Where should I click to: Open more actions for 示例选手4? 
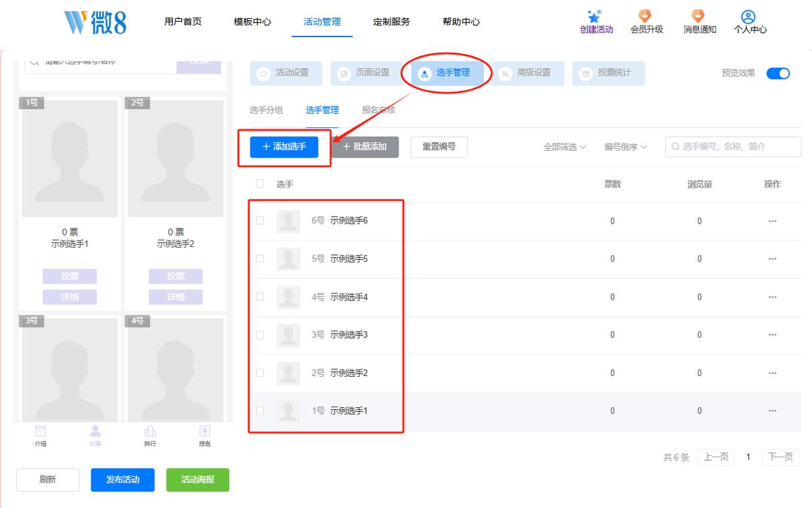(x=772, y=297)
